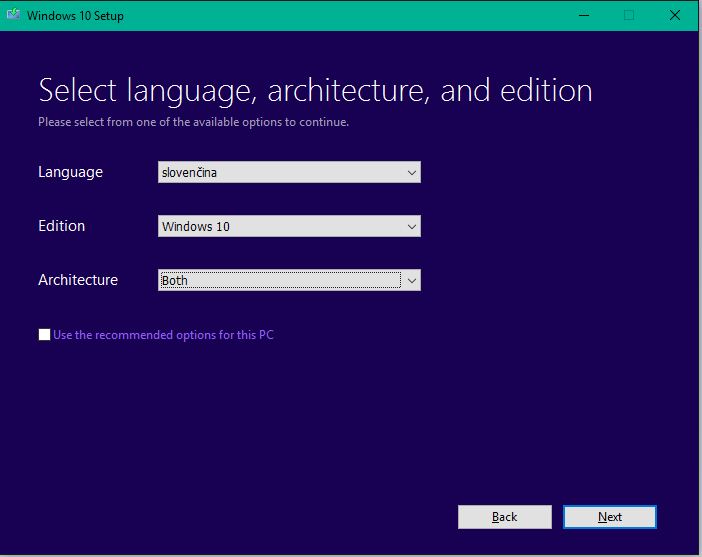The width and height of the screenshot is (702, 557).
Task: Click 'Please select from one of the available options' text
Action: click(x=193, y=122)
